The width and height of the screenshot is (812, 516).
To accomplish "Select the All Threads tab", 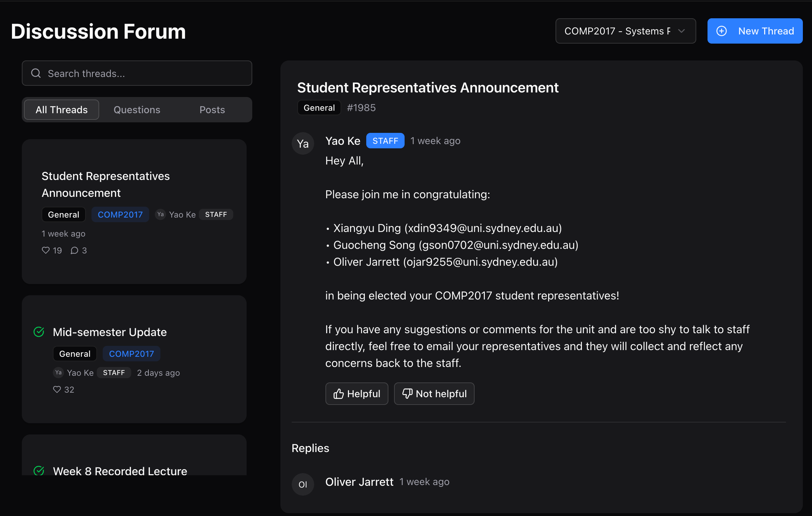I will tap(62, 110).
